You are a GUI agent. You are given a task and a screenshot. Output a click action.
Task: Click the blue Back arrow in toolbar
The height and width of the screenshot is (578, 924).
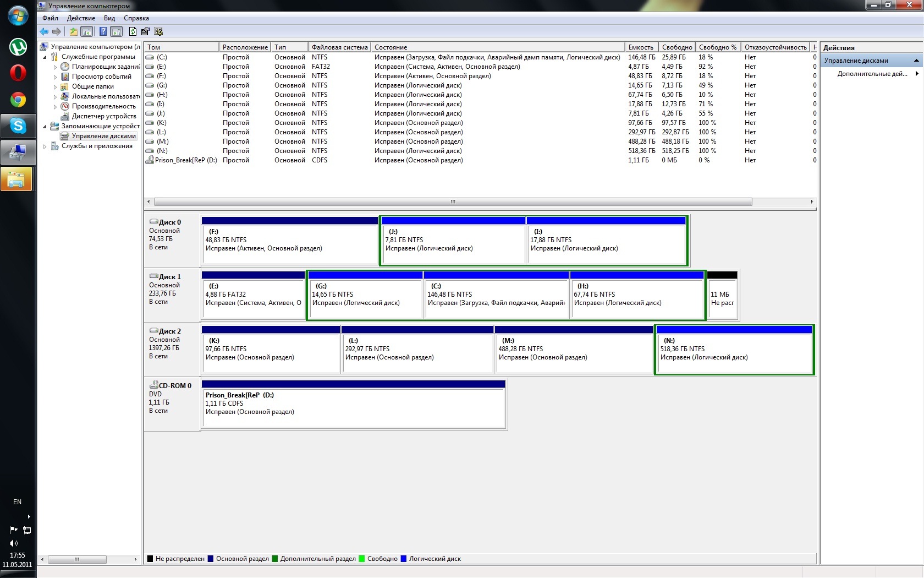(x=44, y=31)
